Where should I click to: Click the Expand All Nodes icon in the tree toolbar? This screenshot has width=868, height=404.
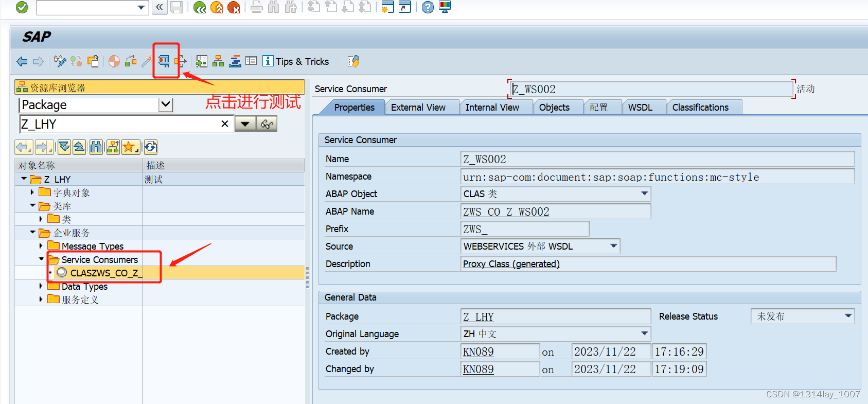click(64, 147)
